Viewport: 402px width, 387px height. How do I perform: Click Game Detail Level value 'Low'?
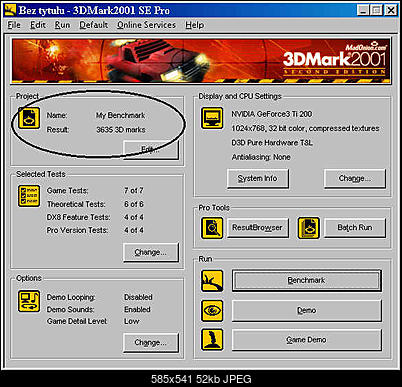click(132, 321)
